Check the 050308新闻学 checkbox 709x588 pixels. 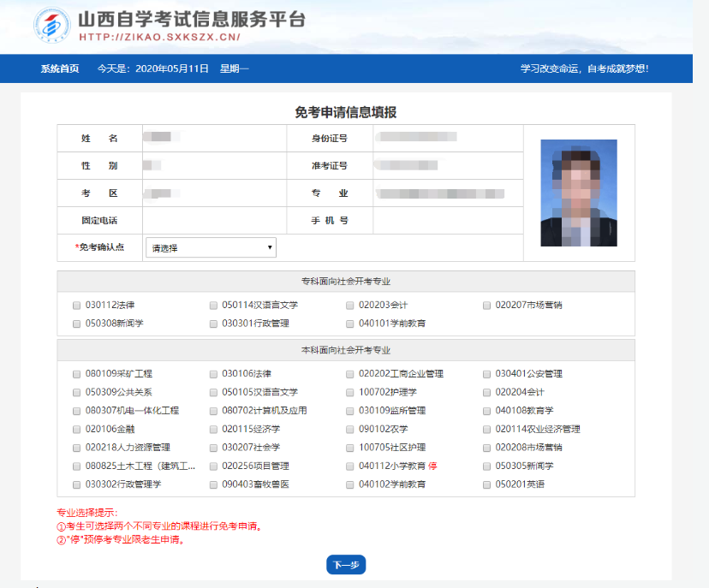[x=76, y=324]
